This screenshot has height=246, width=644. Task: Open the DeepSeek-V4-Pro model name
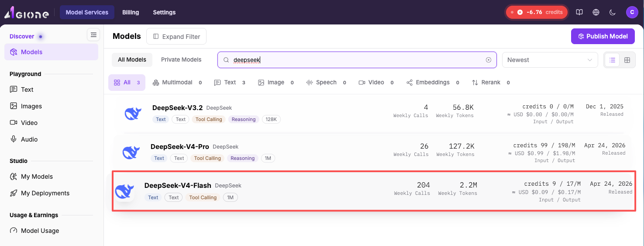coord(180,146)
